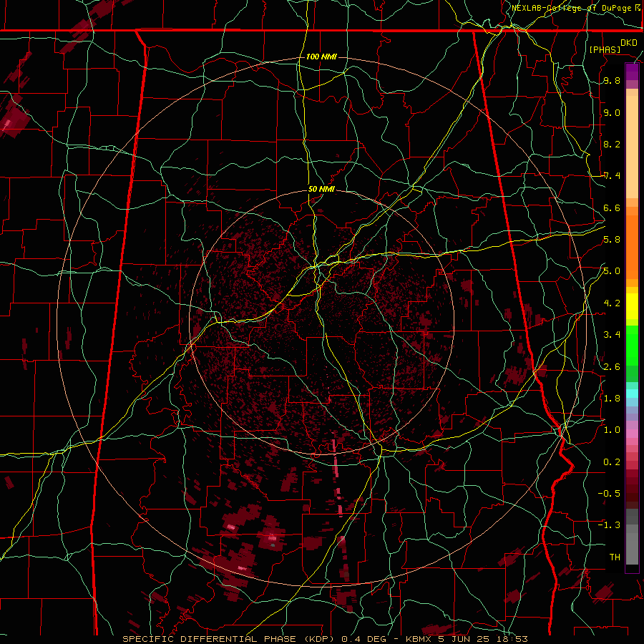Viewport: 644px width, 644px height.
Task: Click the DKD legend header
Action: 628,43
